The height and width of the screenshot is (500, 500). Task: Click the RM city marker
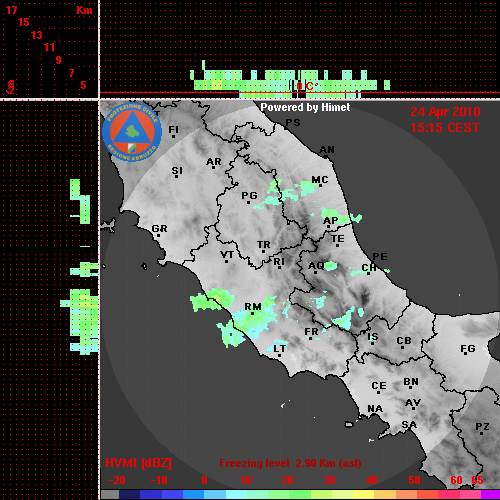252,313
